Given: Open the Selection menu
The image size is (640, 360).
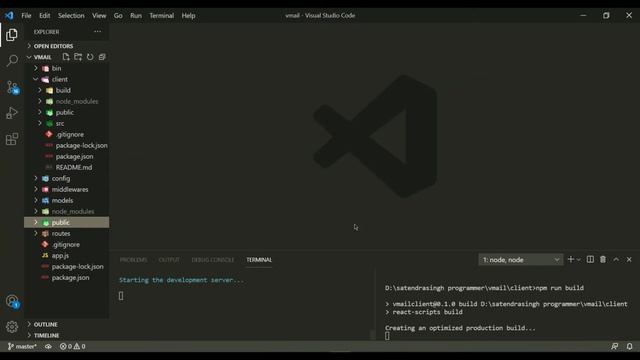Looking at the screenshot, I should pyautogui.click(x=71, y=16).
